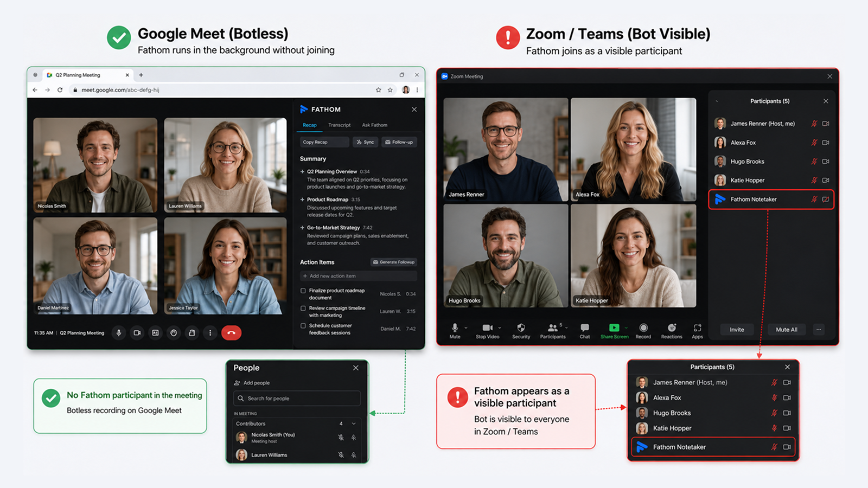Start recording with the Zoom Record button
The width and height of the screenshot is (868, 488).
[x=643, y=330]
